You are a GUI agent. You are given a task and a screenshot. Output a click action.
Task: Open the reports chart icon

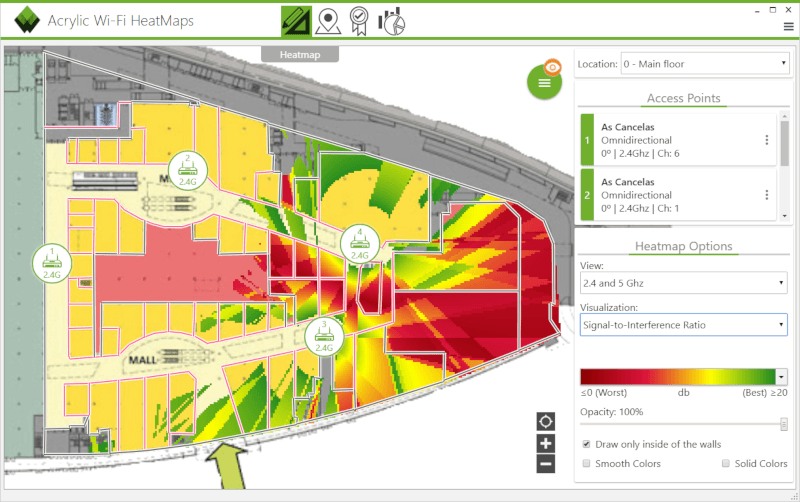click(391, 21)
